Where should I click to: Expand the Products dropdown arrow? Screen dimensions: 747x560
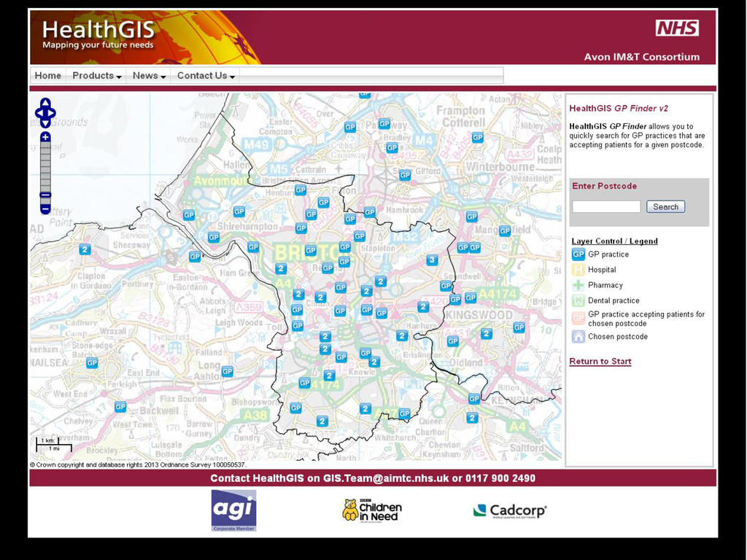point(119,77)
